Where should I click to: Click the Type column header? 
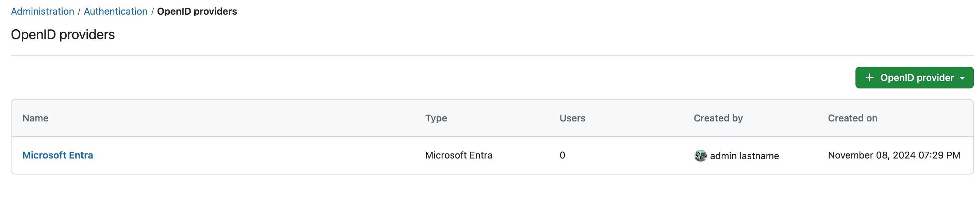pyautogui.click(x=436, y=118)
